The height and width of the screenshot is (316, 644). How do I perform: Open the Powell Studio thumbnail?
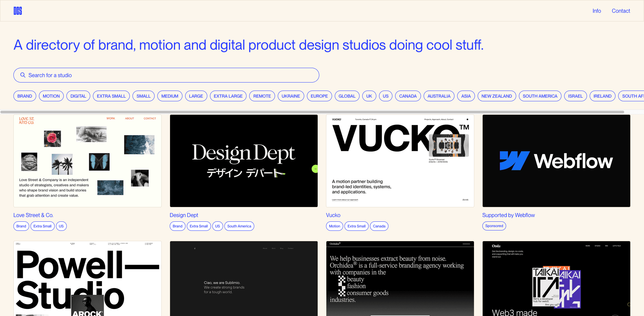tap(88, 278)
